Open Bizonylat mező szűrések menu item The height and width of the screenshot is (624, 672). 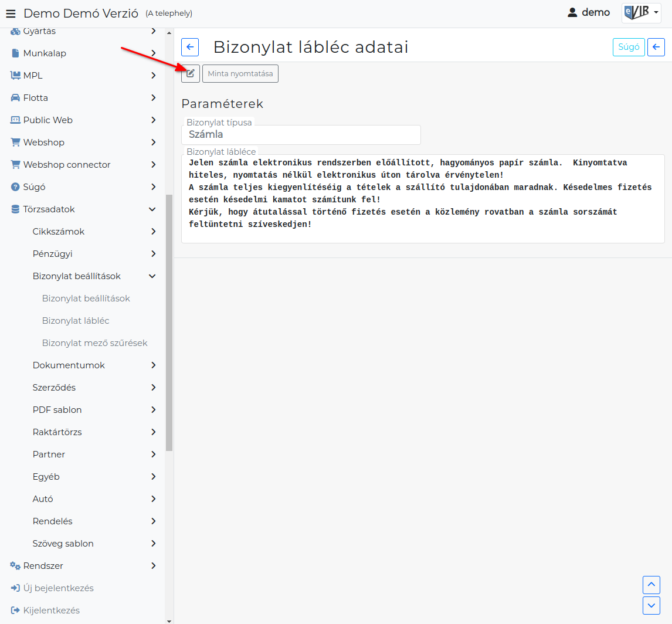[x=95, y=343]
